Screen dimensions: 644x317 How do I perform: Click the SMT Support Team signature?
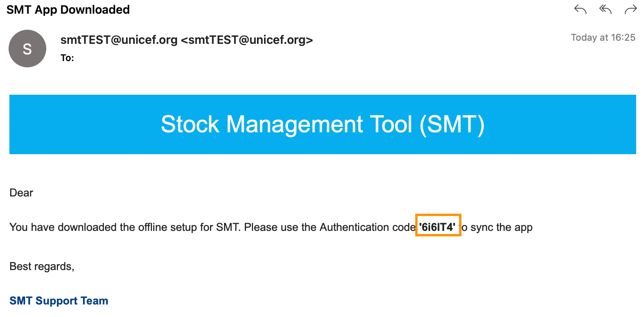coord(59,301)
